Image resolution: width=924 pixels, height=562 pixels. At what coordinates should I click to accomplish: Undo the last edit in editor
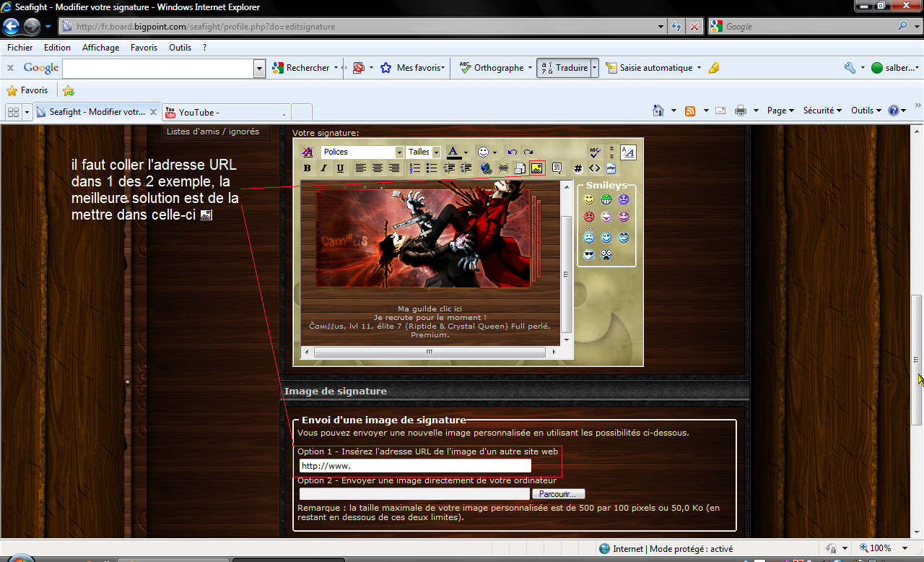pyautogui.click(x=512, y=152)
